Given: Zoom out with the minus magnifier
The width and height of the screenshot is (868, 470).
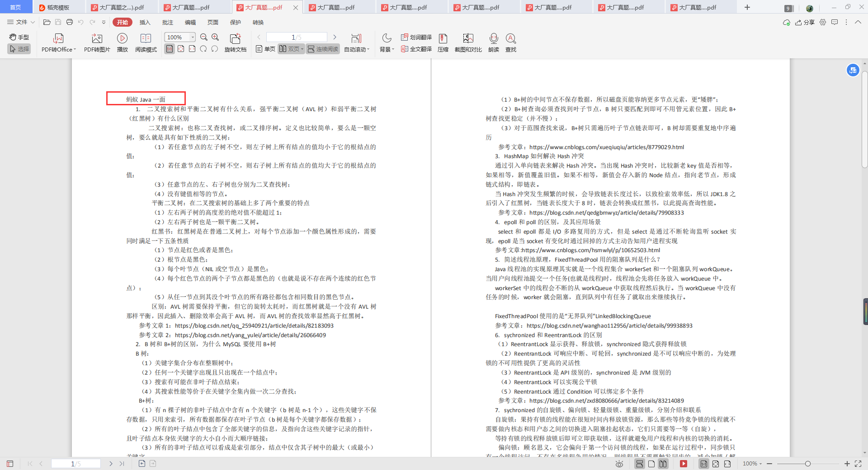Looking at the screenshot, I should click(x=204, y=37).
